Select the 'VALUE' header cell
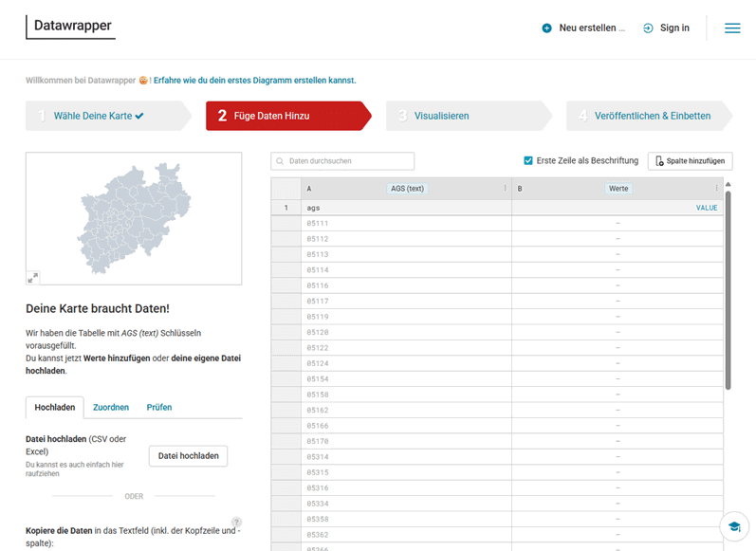The image size is (756, 551). pyautogui.click(x=618, y=208)
